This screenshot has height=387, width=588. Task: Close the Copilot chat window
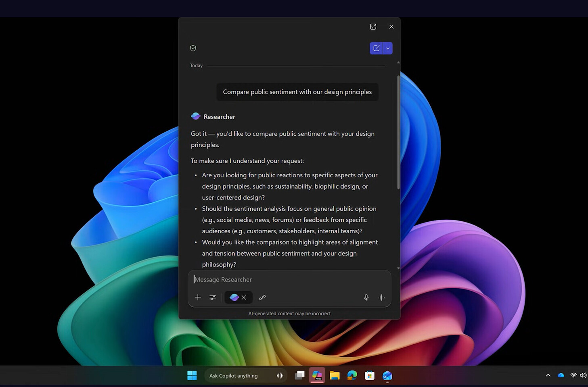coord(391,27)
